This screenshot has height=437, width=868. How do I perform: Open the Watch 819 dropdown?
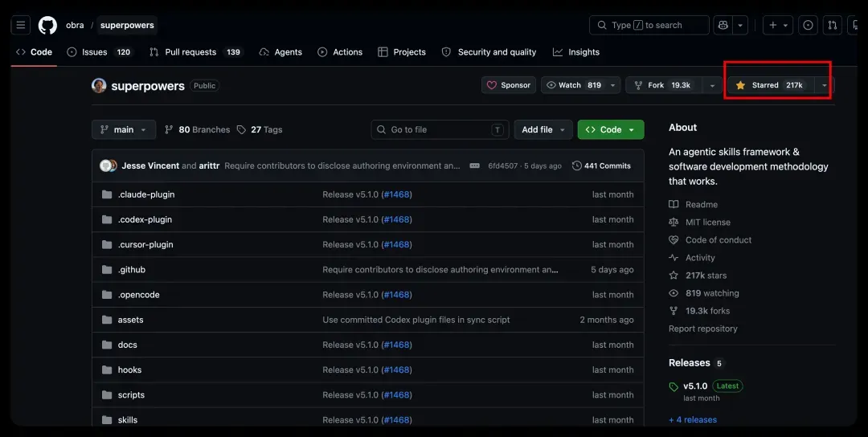click(581, 85)
